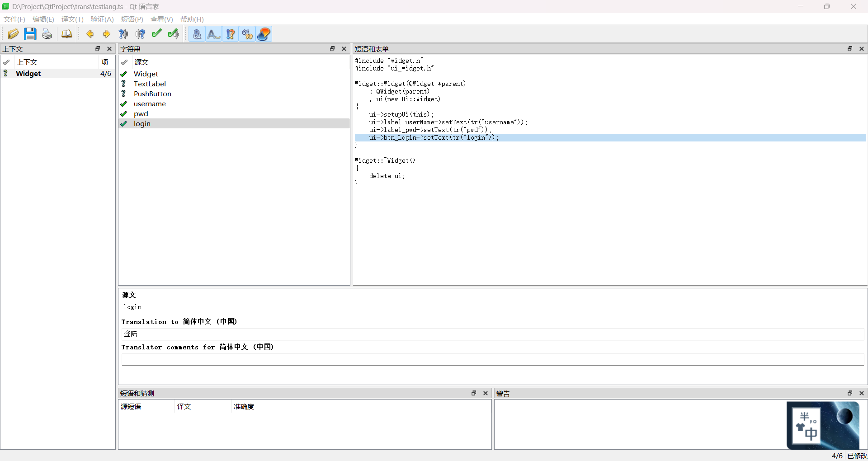This screenshot has height=461, width=868.
Task: Click the 4/6 count in status bar
Action: coord(837,456)
